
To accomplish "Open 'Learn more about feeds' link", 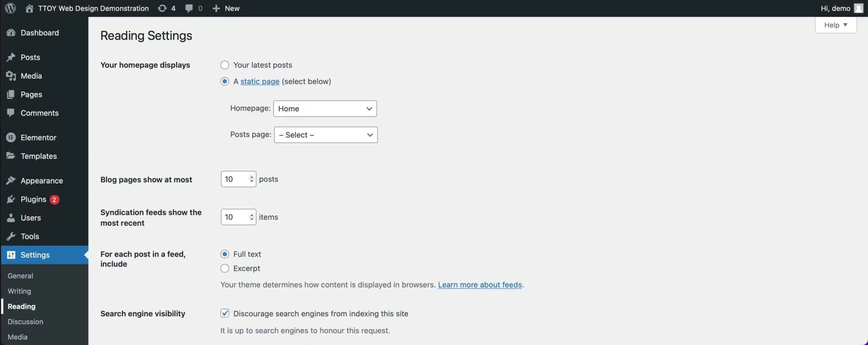I will point(480,285).
